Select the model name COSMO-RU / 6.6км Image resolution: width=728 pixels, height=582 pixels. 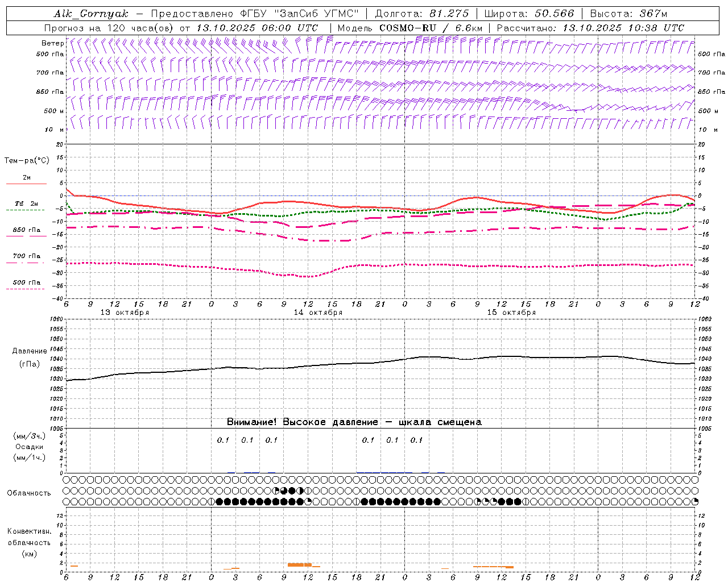pos(431,28)
